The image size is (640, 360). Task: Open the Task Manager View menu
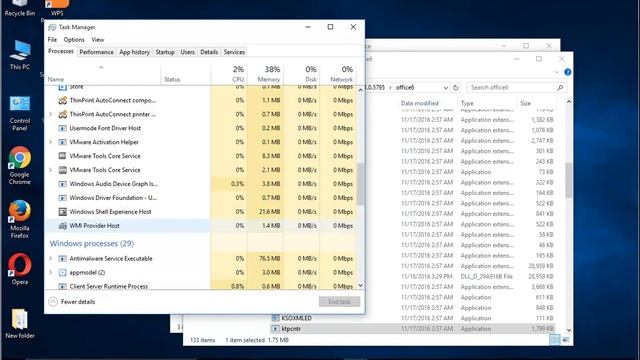point(98,40)
